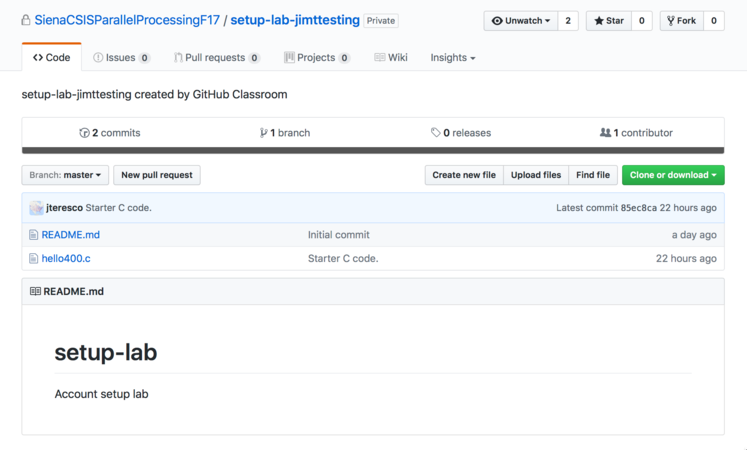View the 1 contributor link

tap(636, 133)
